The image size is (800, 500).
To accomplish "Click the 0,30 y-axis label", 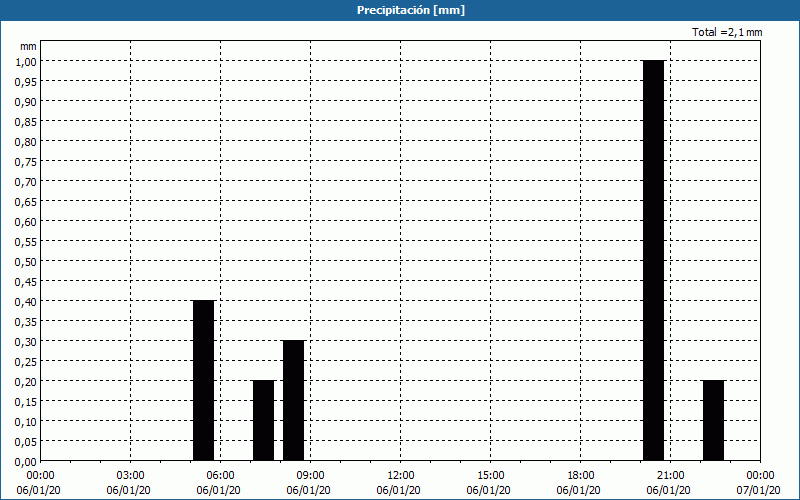I will coord(26,342).
